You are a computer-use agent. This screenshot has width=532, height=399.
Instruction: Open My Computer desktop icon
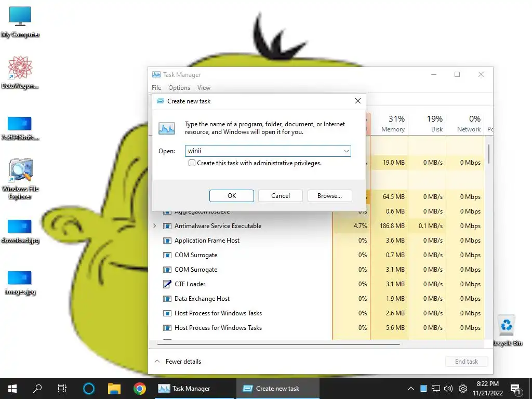[x=20, y=22]
